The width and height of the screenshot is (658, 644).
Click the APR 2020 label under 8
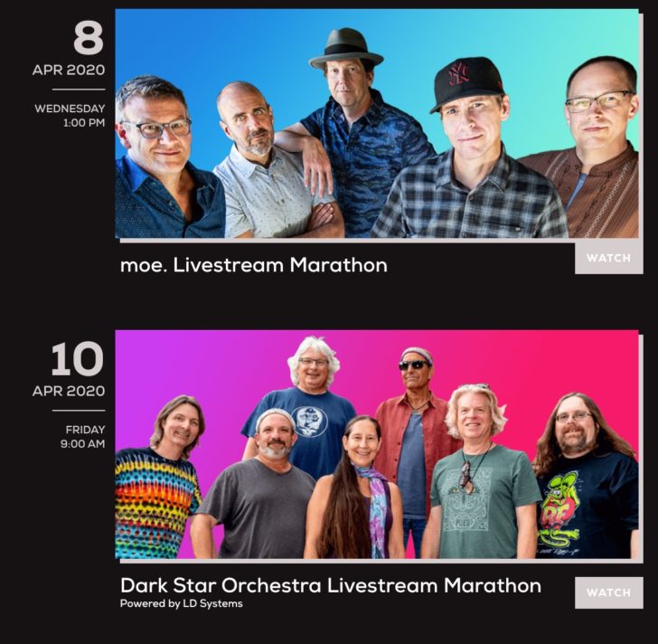[x=69, y=70]
